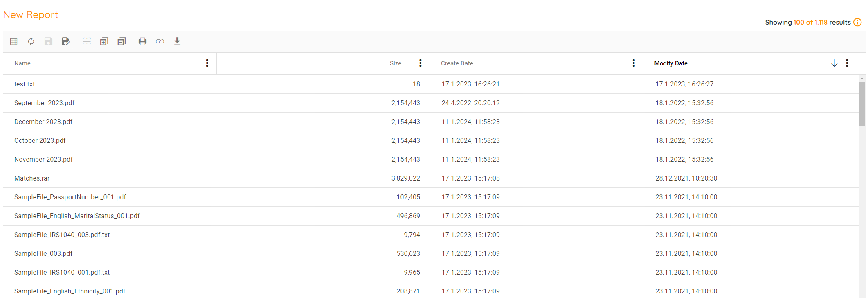Image resolution: width=868 pixels, height=298 pixels.
Task: Print the report using printer icon
Action: (x=142, y=41)
